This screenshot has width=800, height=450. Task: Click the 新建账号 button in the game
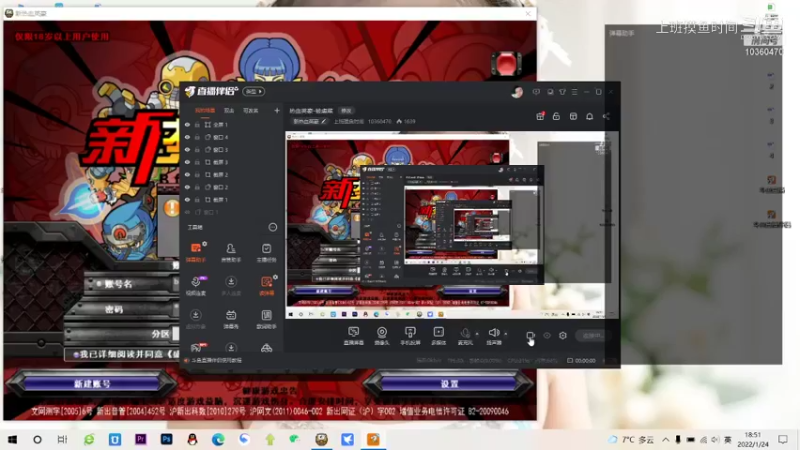pos(92,384)
